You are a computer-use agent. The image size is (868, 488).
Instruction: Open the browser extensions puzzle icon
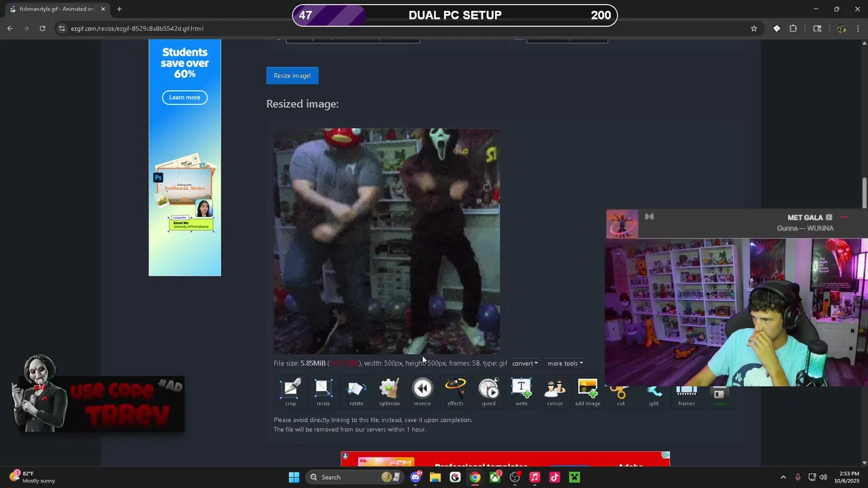[793, 28]
